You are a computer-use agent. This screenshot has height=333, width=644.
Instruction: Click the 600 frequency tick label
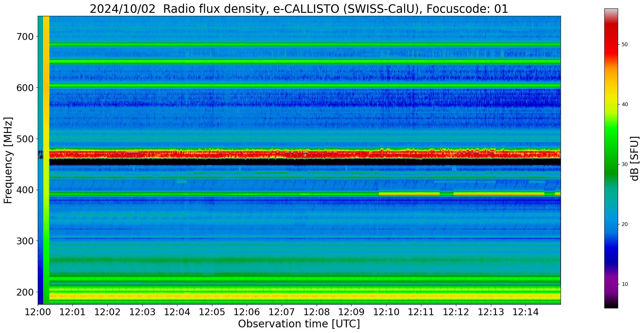[25, 88]
